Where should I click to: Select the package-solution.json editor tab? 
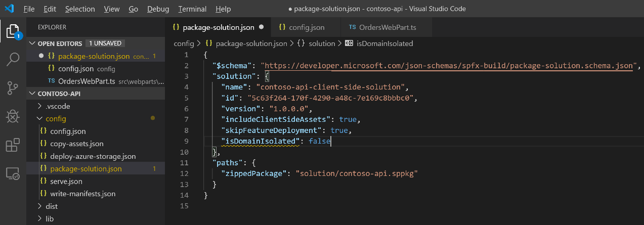click(x=218, y=27)
